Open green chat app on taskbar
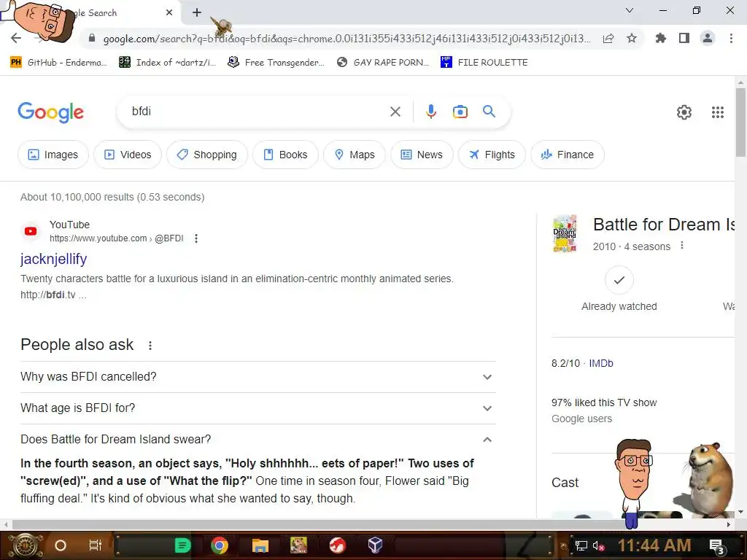 (x=182, y=545)
